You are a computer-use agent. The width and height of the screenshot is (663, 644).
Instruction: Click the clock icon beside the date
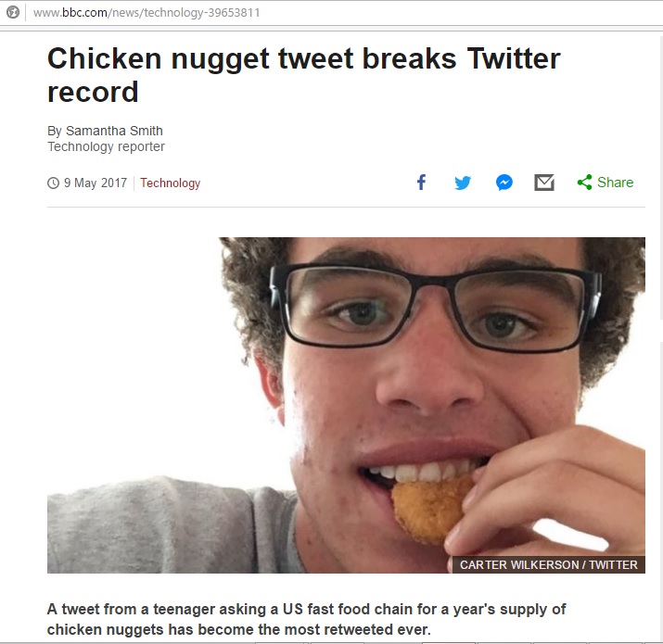[x=53, y=183]
